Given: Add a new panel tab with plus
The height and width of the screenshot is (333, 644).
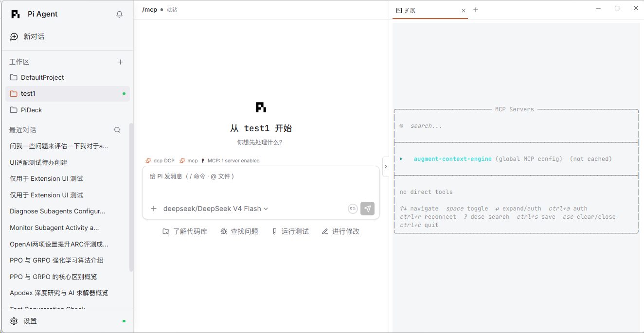Looking at the screenshot, I should [x=476, y=10].
